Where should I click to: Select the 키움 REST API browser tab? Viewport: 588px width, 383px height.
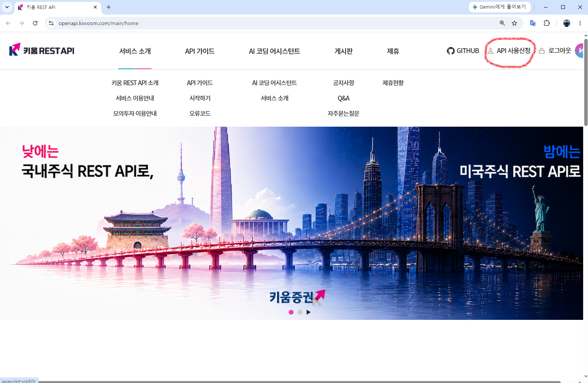point(58,7)
